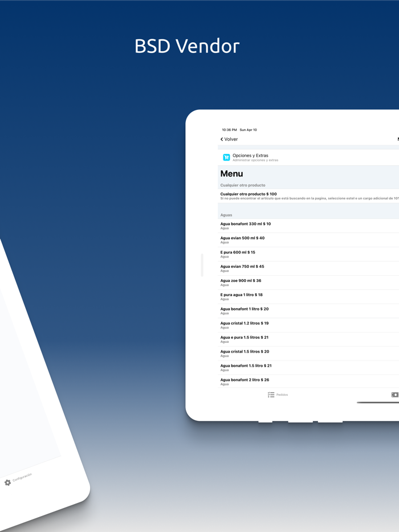
Task: Click the Menu heading
Action: (231, 174)
